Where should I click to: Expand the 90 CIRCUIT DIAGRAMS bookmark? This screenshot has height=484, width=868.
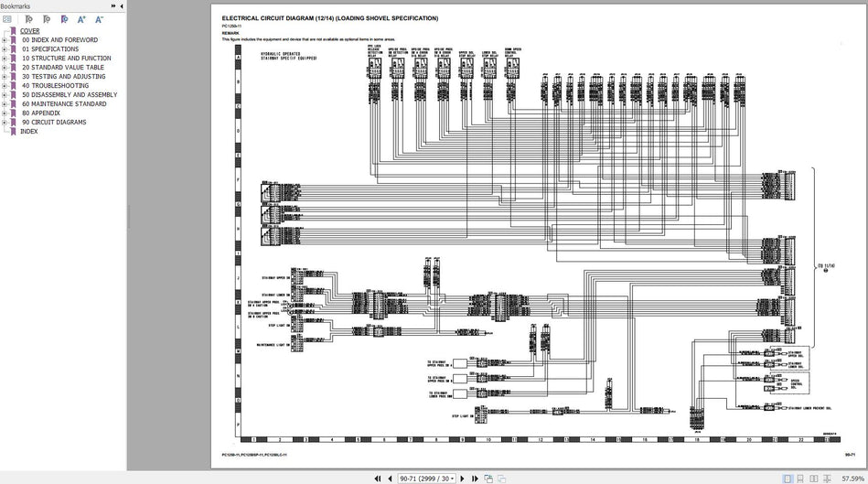(x=5, y=122)
